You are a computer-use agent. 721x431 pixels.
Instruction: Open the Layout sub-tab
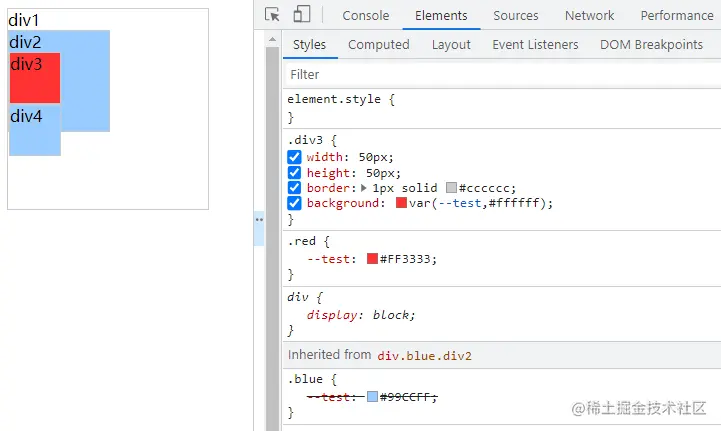tap(451, 45)
